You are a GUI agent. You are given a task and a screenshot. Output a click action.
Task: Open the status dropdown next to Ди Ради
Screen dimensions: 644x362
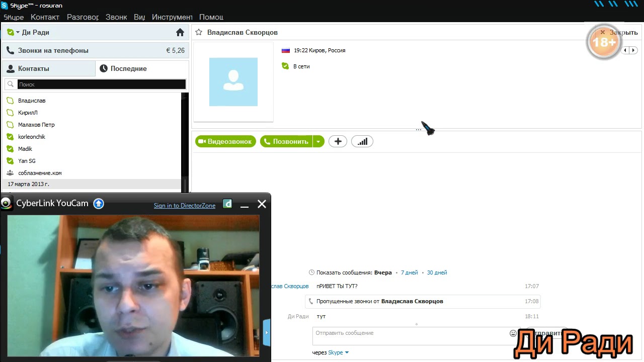18,32
